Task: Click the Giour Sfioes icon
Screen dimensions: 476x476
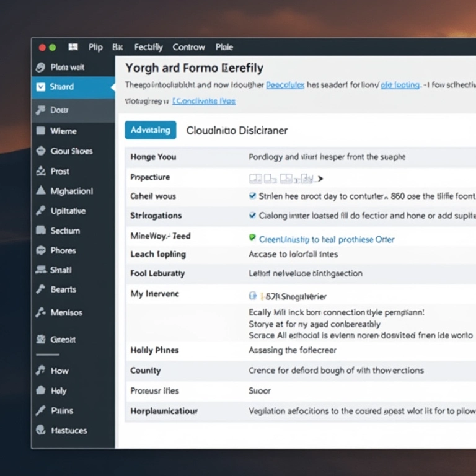Action: tap(41, 151)
